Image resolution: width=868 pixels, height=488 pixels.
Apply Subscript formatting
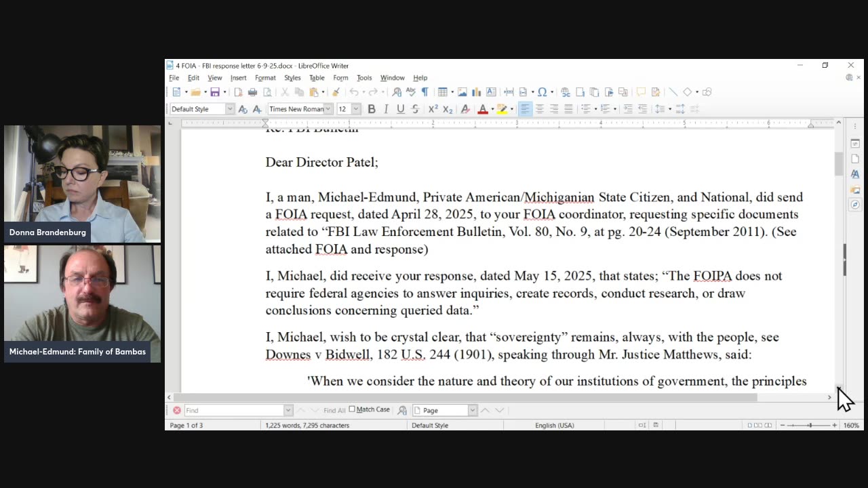pyautogui.click(x=448, y=109)
